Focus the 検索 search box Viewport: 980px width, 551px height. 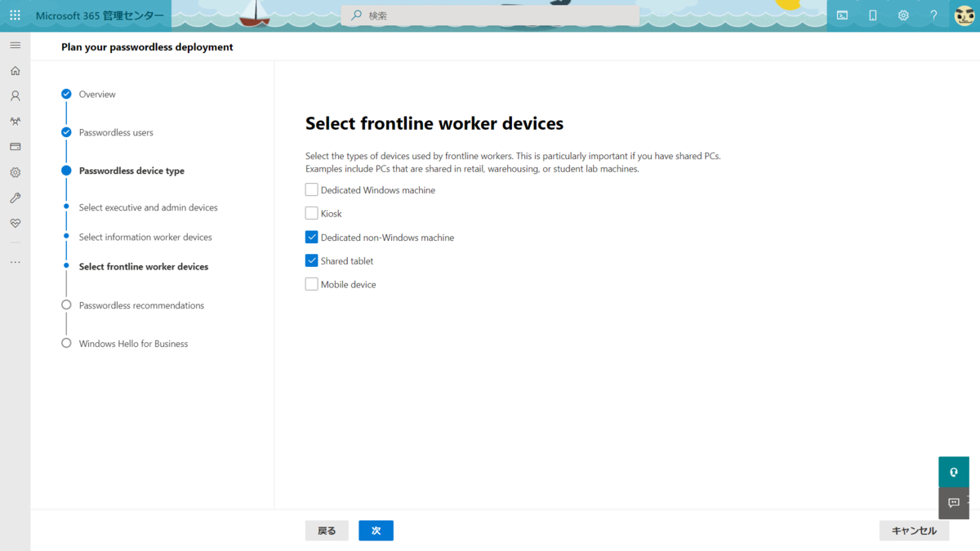(x=490, y=16)
